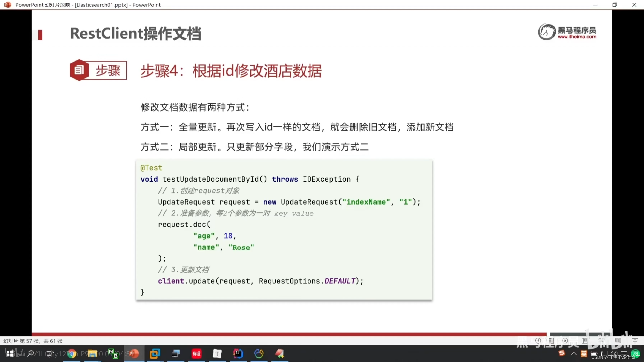
Task: Open the green NB app on taskbar
Action: coord(113,353)
